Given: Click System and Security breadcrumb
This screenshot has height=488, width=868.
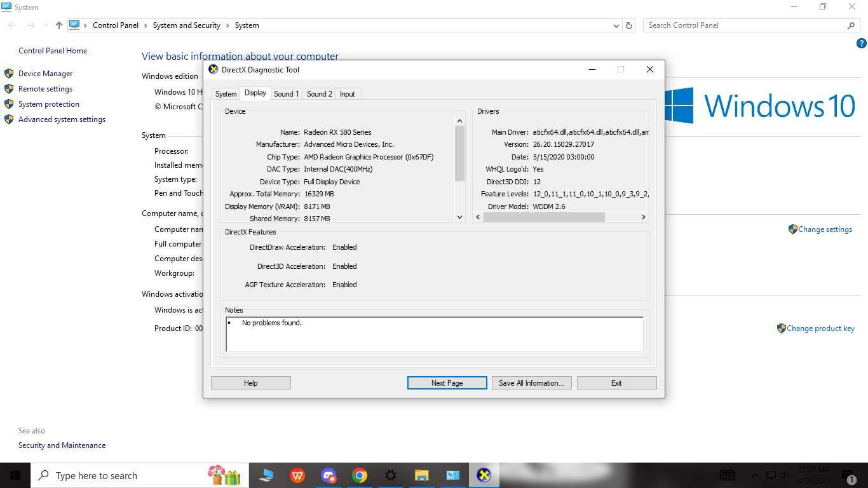Looking at the screenshot, I should 186,25.
